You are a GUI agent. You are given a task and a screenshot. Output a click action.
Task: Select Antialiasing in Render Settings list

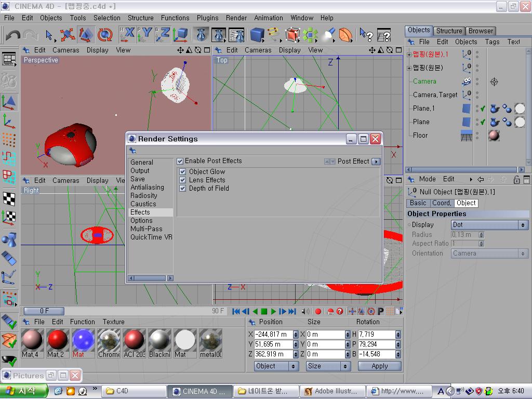(x=147, y=187)
